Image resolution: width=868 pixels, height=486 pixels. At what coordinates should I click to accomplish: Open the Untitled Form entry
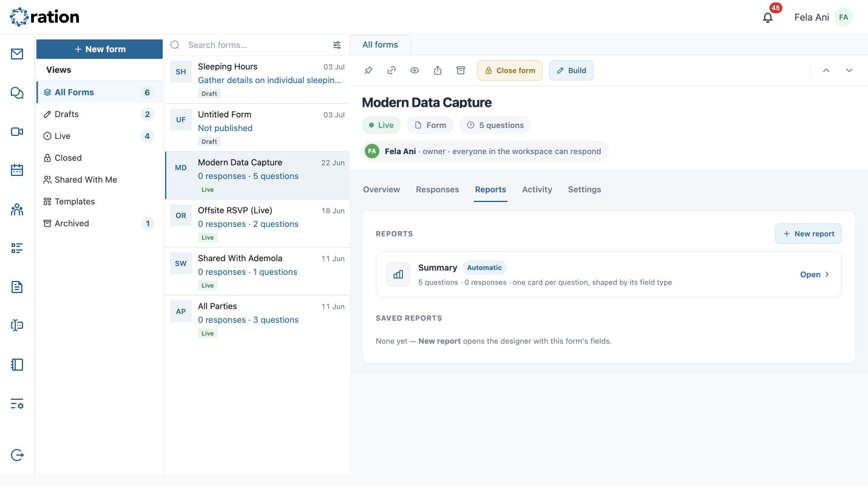click(257, 127)
